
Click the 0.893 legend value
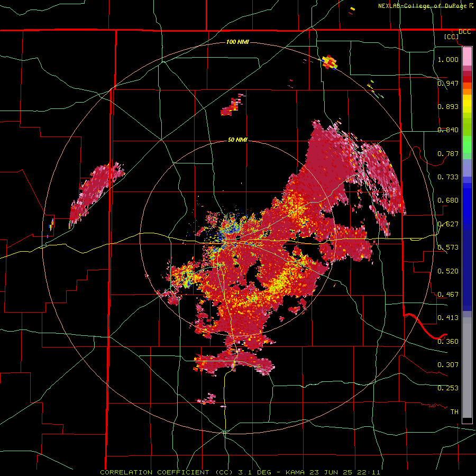pyautogui.click(x=448, y=106)
